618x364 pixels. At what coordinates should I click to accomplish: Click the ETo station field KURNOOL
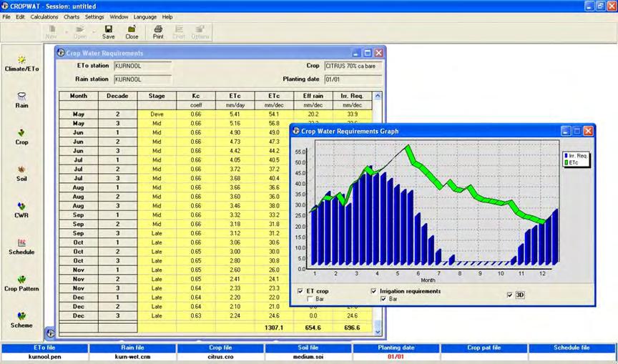[x=142, y=67]
